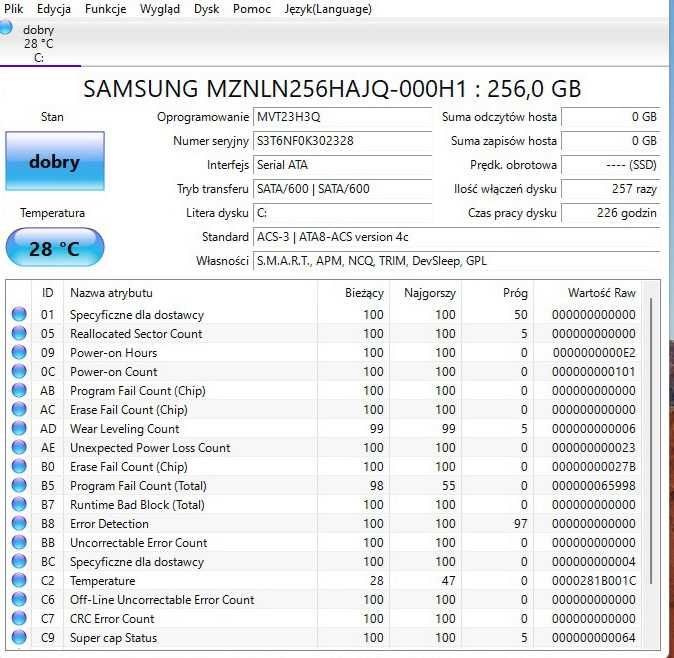674x658 pixels.
Task: Click worst value 55 in Program Fail Count row
Action: pyautogui.click(x=448, y=486)
